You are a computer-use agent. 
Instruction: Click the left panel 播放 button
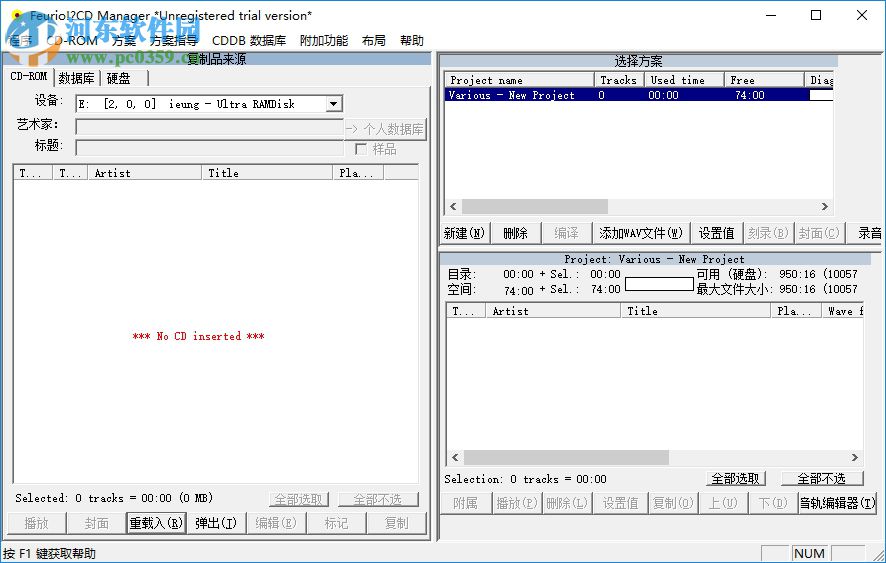coord(37,523)
